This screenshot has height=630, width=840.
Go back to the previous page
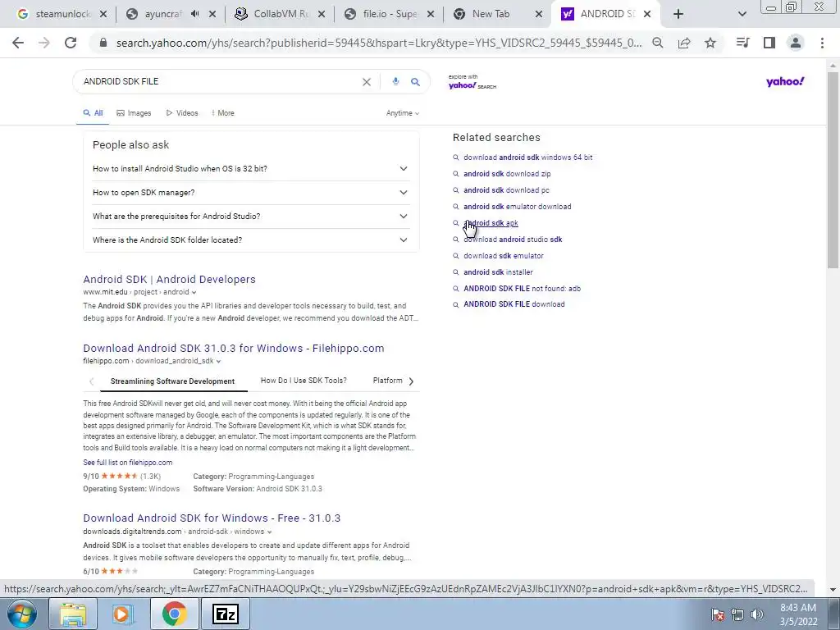click(x=18, y=43)
